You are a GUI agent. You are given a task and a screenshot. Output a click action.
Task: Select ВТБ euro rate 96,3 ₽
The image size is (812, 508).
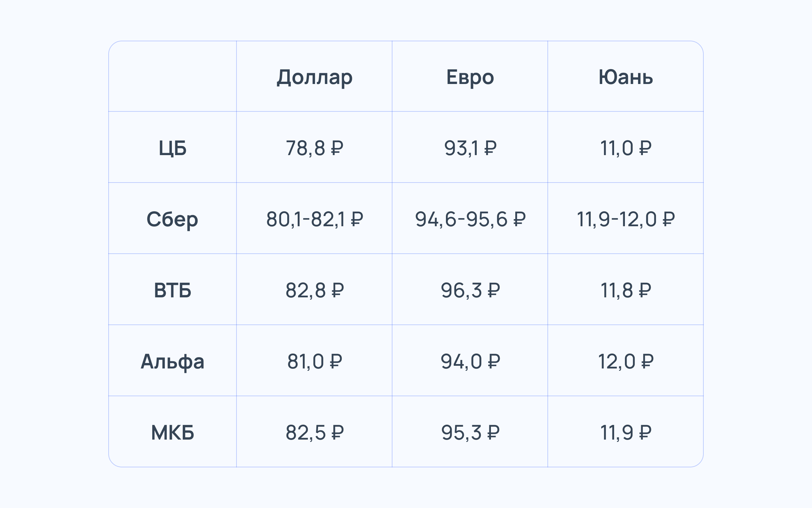(x=470, y=291)
